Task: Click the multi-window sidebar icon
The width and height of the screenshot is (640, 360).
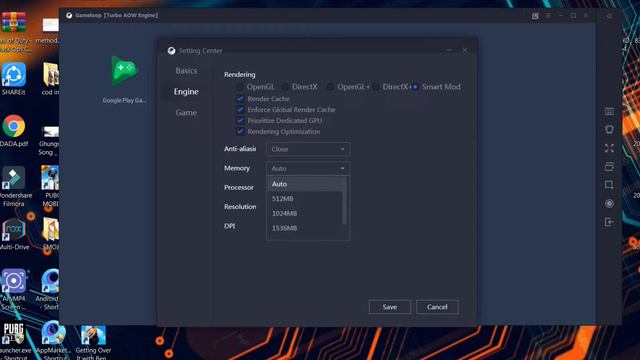Action: 609,167
